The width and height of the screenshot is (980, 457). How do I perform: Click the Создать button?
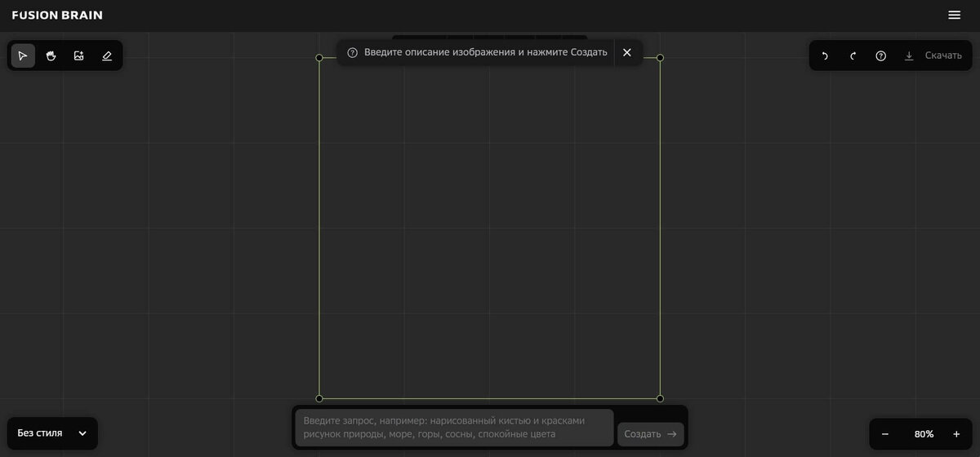pyautogui.click(x=651, y=434)
